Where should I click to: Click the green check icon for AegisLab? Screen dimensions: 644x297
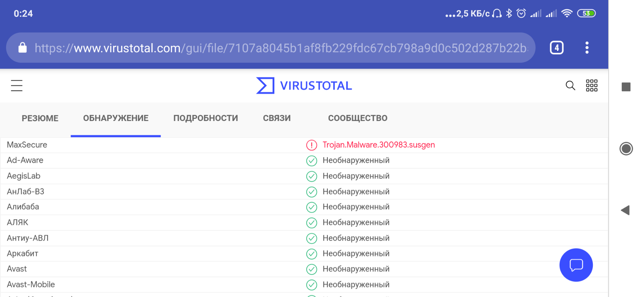(x=312, y=176)
